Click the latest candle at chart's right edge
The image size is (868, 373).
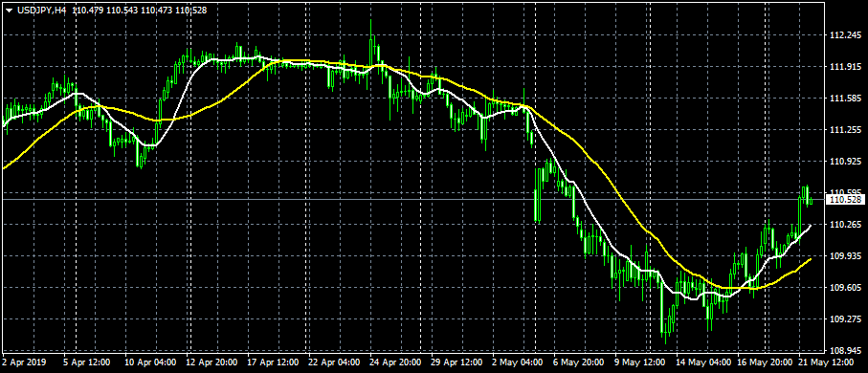click(811, 202)
